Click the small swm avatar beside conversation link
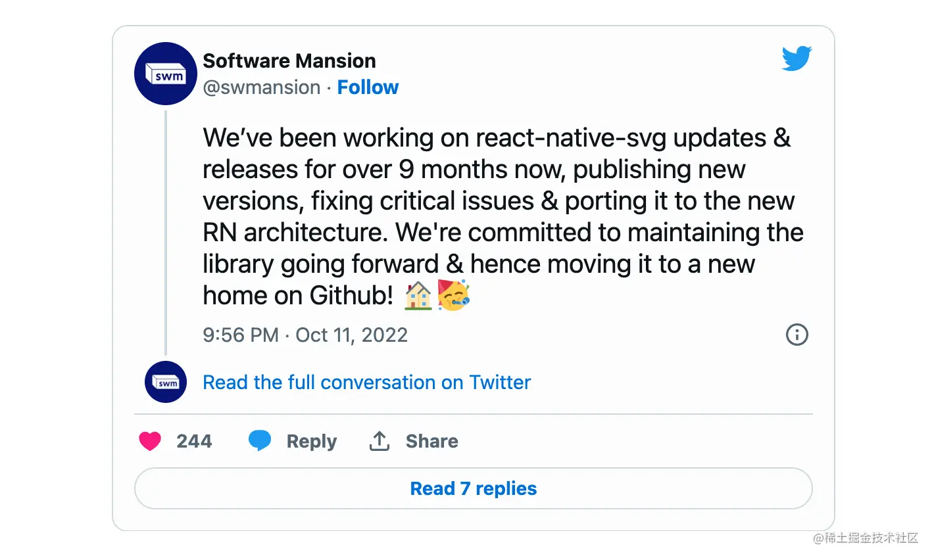Viewport: 934px width, 560px height. pos(166,382)
